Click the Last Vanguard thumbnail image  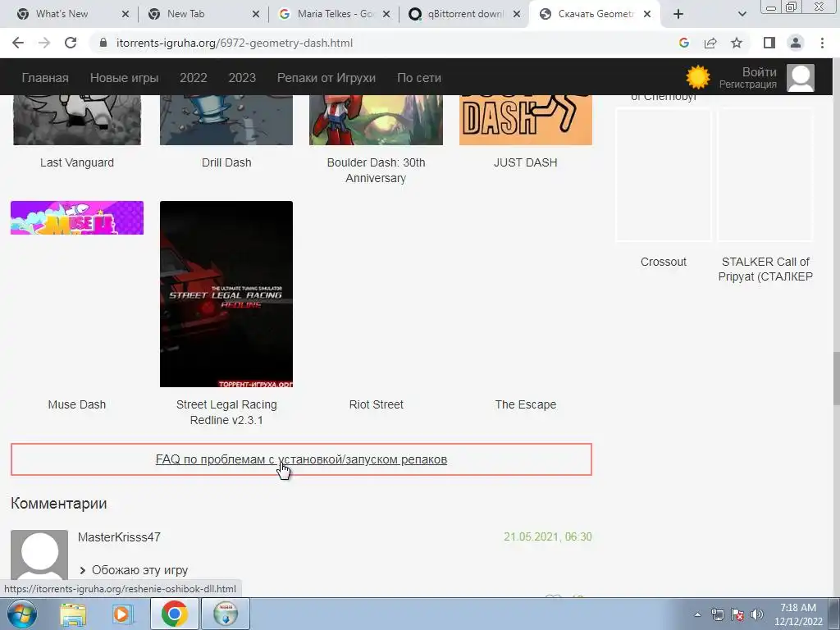(77, 120)
